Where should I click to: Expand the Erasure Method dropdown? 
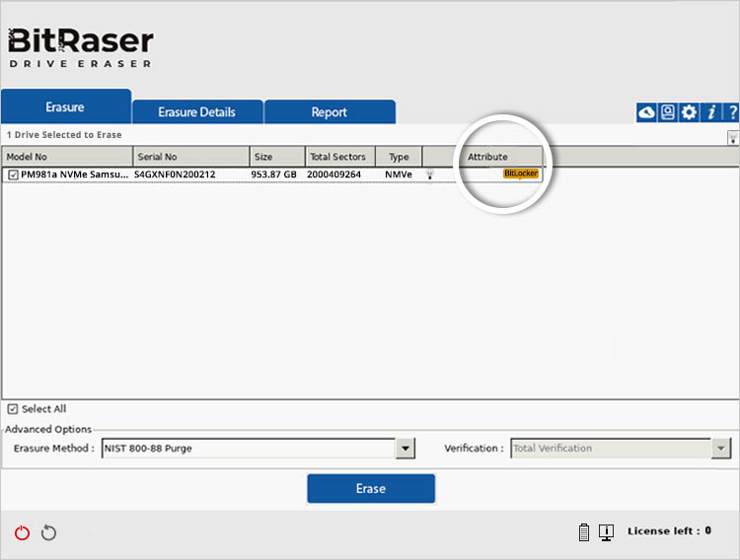point(405,449)
